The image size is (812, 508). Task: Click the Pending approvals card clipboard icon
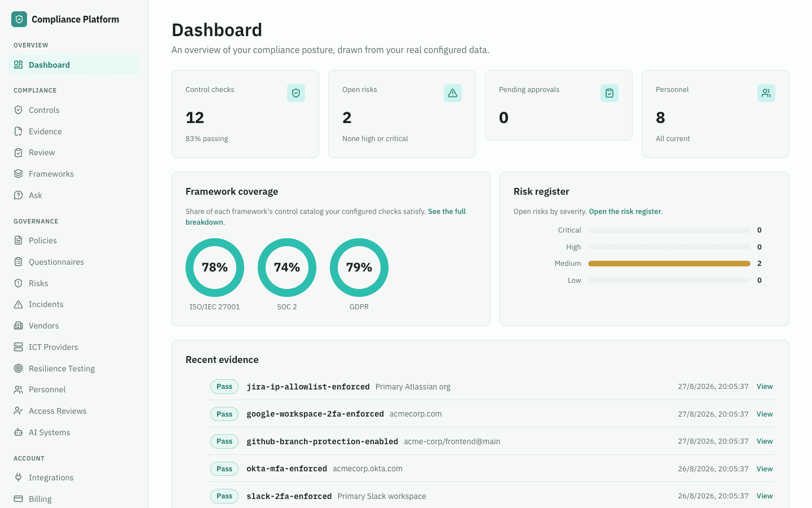[x=610, y=93]
